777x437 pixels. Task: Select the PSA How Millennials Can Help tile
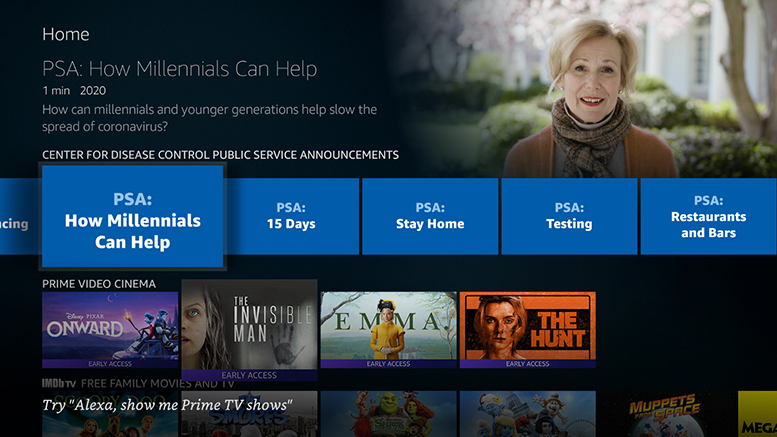132,217
